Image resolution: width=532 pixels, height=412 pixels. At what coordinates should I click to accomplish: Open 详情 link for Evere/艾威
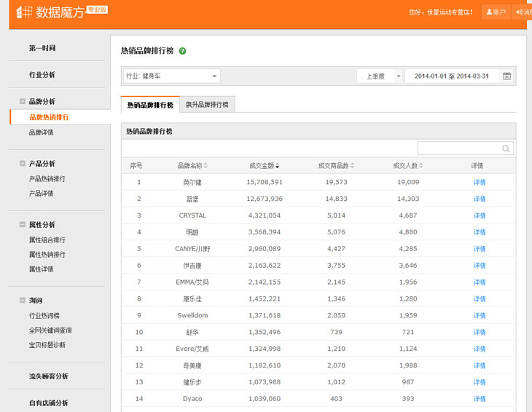tap(480, 349)
